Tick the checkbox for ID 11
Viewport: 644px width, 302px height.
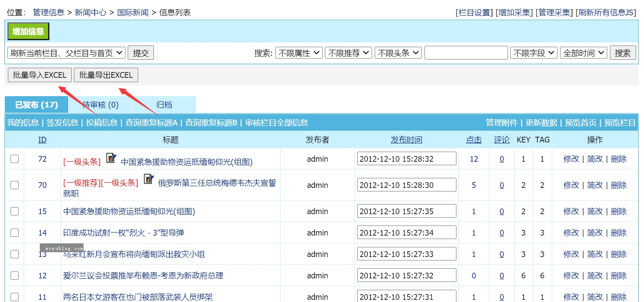pyautogui.click(x=15, y=297)
